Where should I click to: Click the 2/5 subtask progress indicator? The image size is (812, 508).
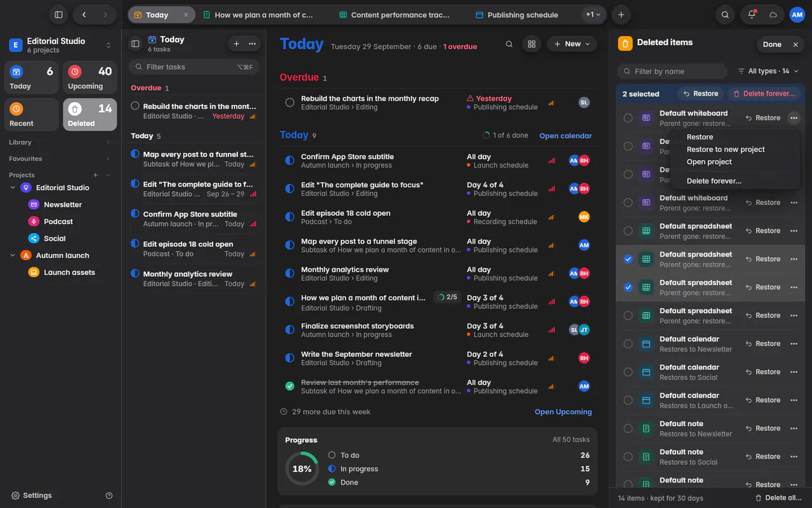click(447, 297)
